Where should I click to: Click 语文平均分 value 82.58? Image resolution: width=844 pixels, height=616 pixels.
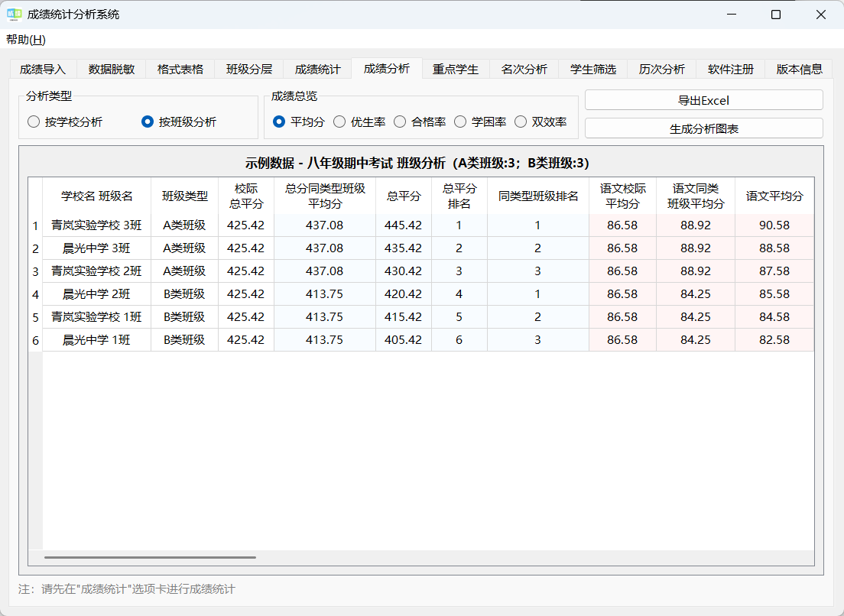pos(774,340)
